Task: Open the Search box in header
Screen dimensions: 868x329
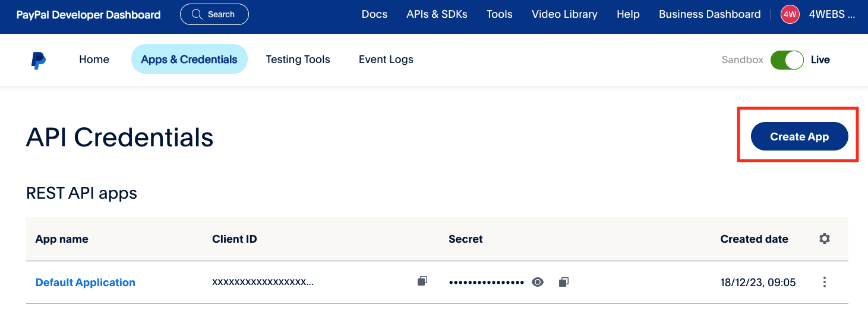Action: [x=214, y=14]
